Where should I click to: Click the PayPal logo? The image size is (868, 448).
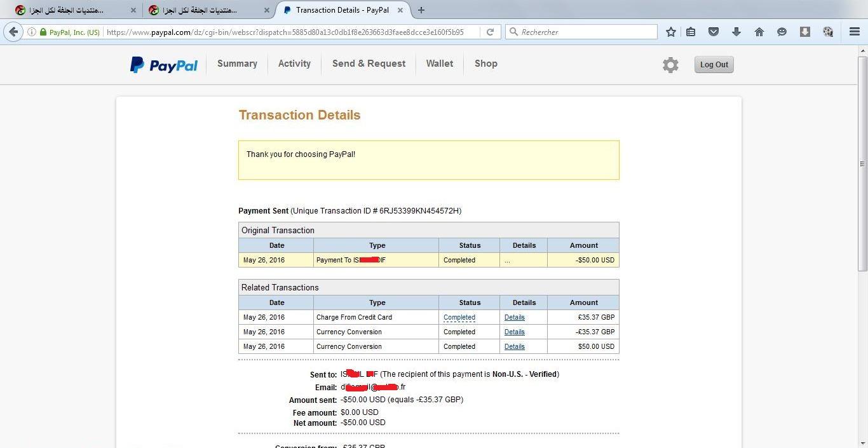pos(164,65)
